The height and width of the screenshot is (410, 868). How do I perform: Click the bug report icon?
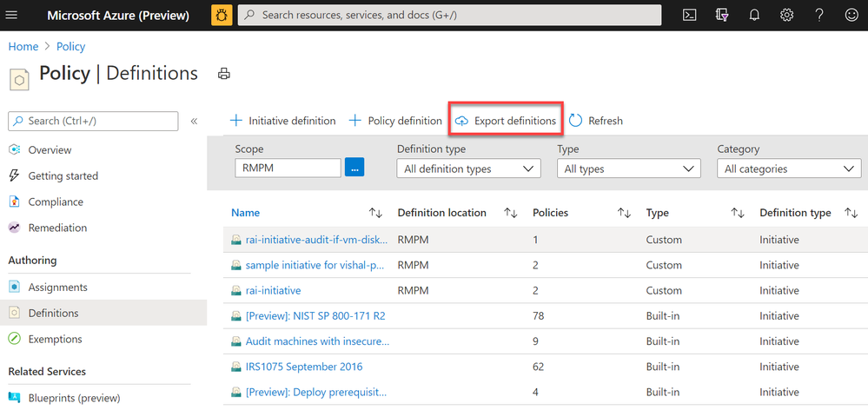coord(222,16)
